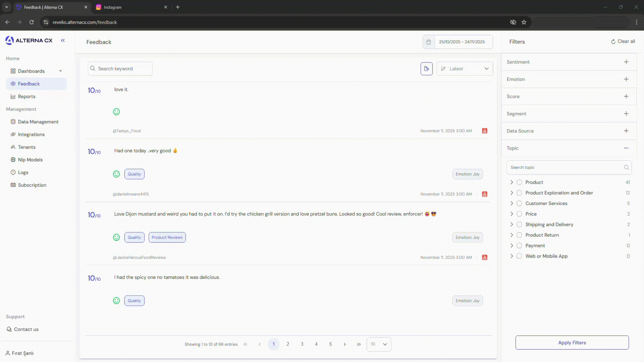Go to page 2 of feedback

pyautogui.click(x=288, y=344)
